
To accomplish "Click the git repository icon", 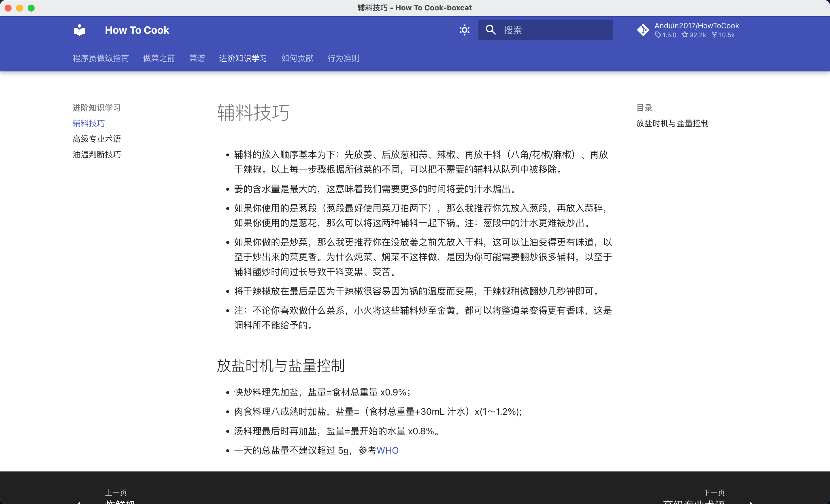I will tap(643, 30).
